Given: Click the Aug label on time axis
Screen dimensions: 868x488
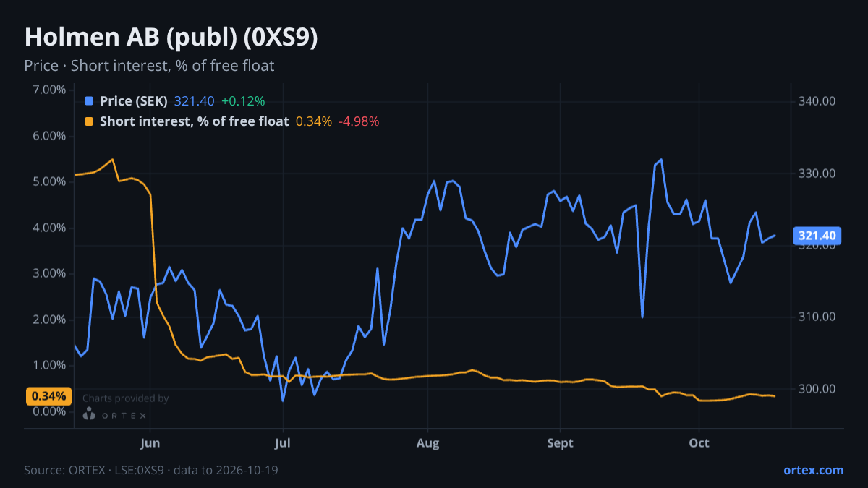Looking at the screenshot, I should [x=428, y=442].
